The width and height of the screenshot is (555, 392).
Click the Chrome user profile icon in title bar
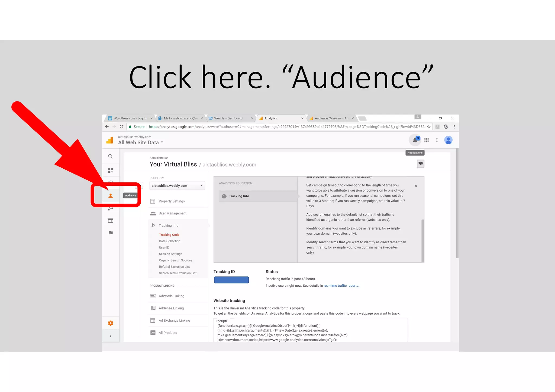417,117
